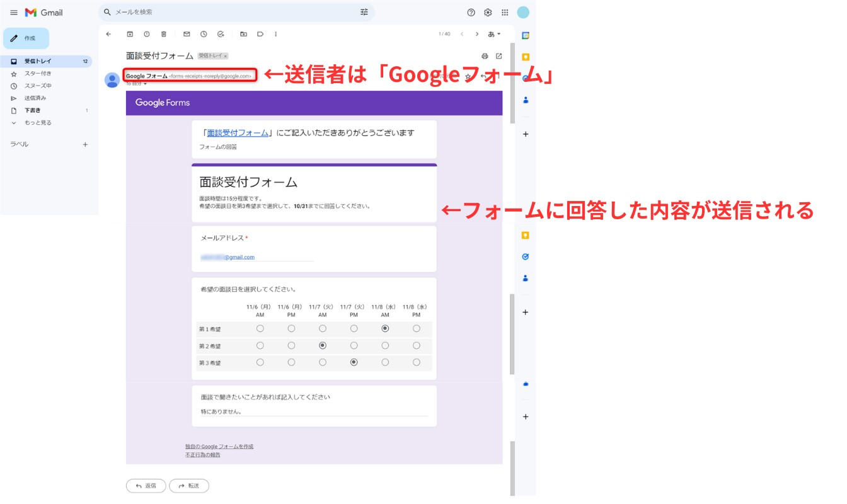847x504 pixels.
Task: Click the report spam icon
Action: point(147,34)
